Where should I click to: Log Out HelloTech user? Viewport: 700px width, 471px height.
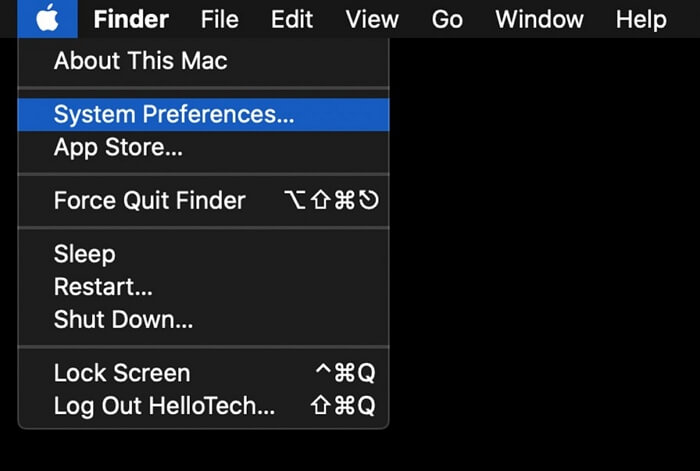click(x=164, y=406)
